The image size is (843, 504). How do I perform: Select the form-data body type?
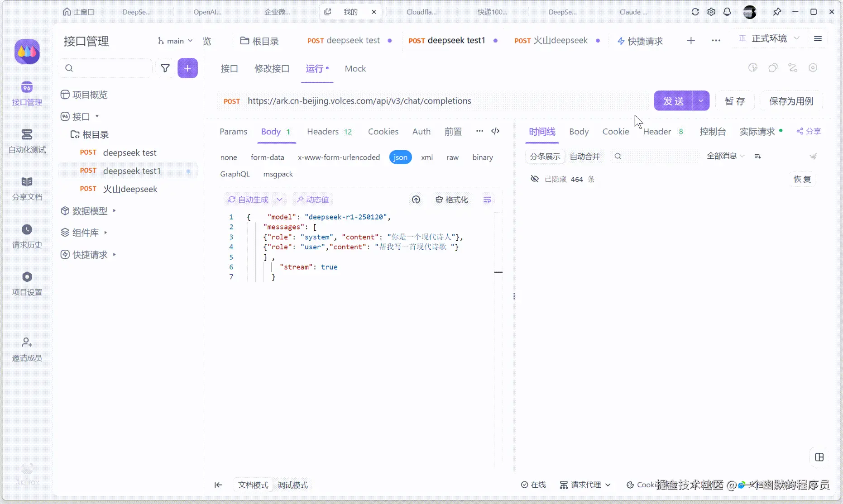point(268,157)
